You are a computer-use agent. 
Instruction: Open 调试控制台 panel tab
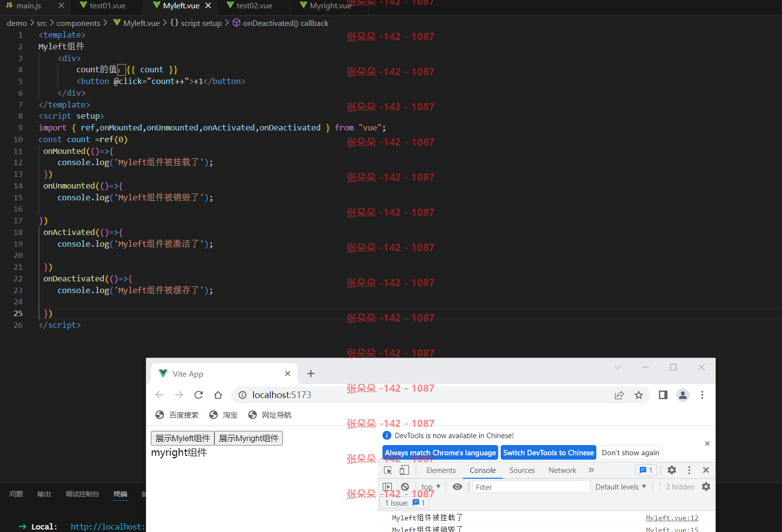point(82,494)
